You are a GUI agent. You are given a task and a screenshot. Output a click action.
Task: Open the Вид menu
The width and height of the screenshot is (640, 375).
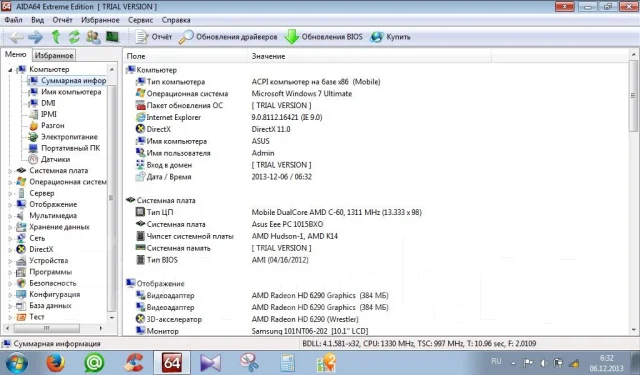click(x=38, y=20)
